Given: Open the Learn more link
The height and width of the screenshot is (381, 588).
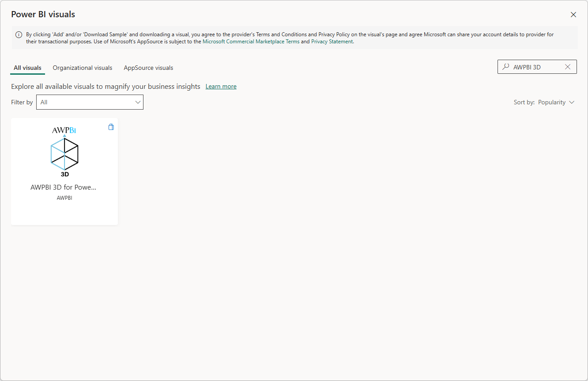Looking at the screenshot, I should click(221, 87).
